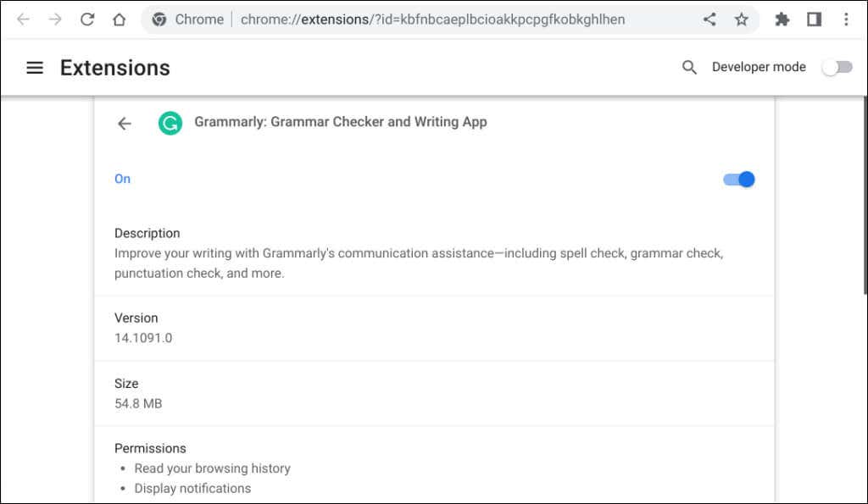This screenshot has height=504, width=868.
Task: Enable the Developer mode toggle
Action: 837,68
